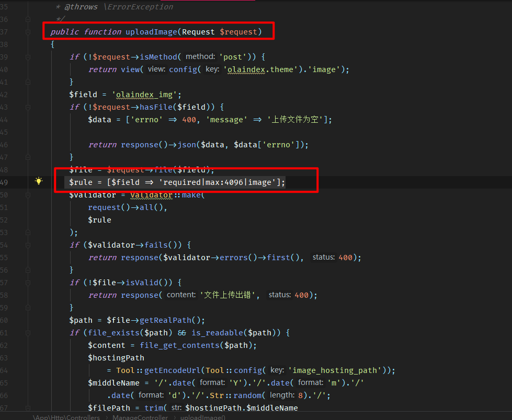The image size is (512, 420).
Task: Open the uploadImage() breadcrumb item
Action: pyautogui.click(x=202, y=417)
